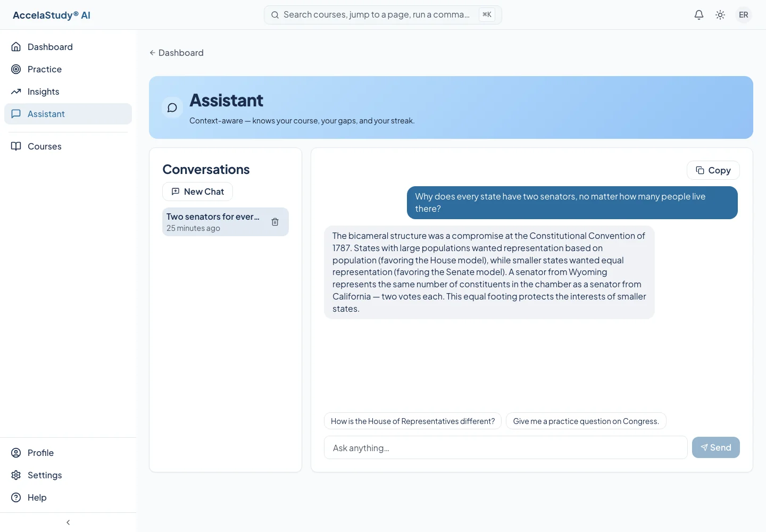Click the Conversations heading
Image resolution: width=766 pixels, height=532 pixels.
(x=206, y=169)
